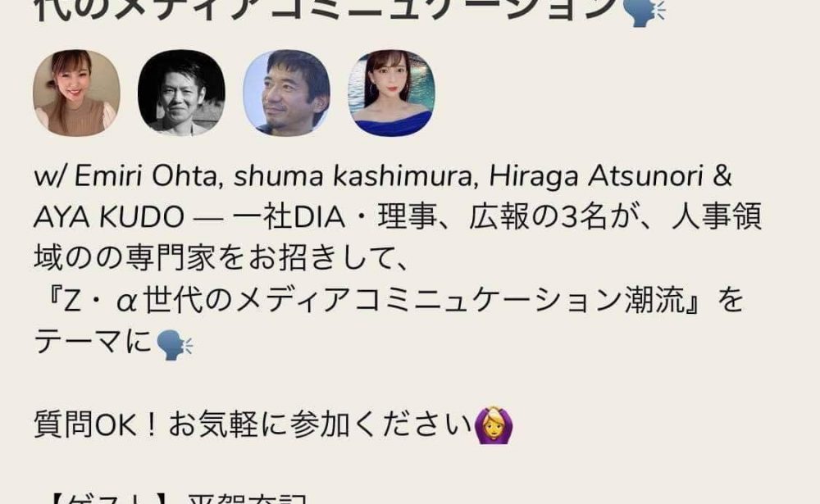Click the OK-gesture woman emoji
This screenshot has width=820, height=504.
(x=493, y=425)
